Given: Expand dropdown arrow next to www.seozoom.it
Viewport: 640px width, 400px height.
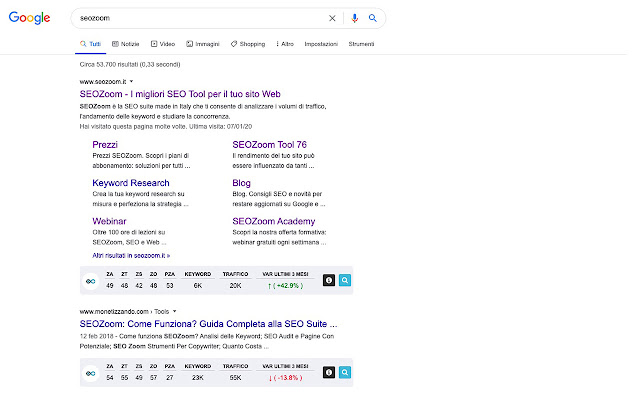Looking at the screenshot, I should (131, 82).
